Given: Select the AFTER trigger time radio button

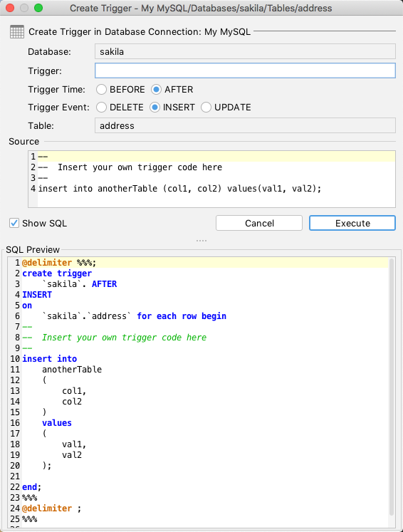Looking at the screenshot, I should point(156,90).
